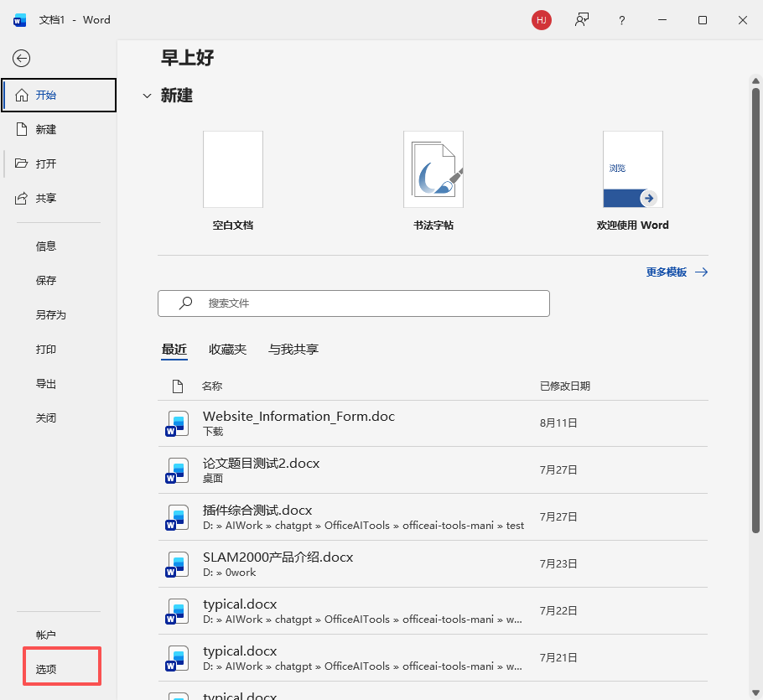Click the folder icon beside 打开
Image resolution: width=763 pixels, height=700 pixels.
[21, 163]
